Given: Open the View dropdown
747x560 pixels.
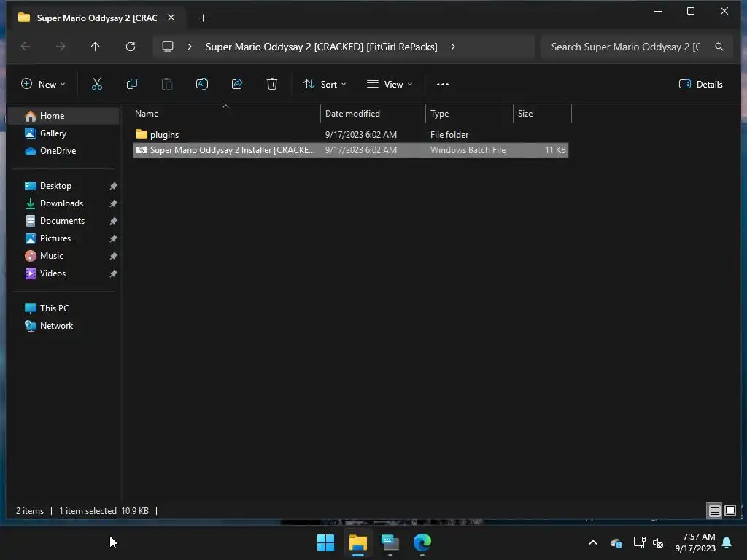Looking at the screenshot, I should [390, 85].
